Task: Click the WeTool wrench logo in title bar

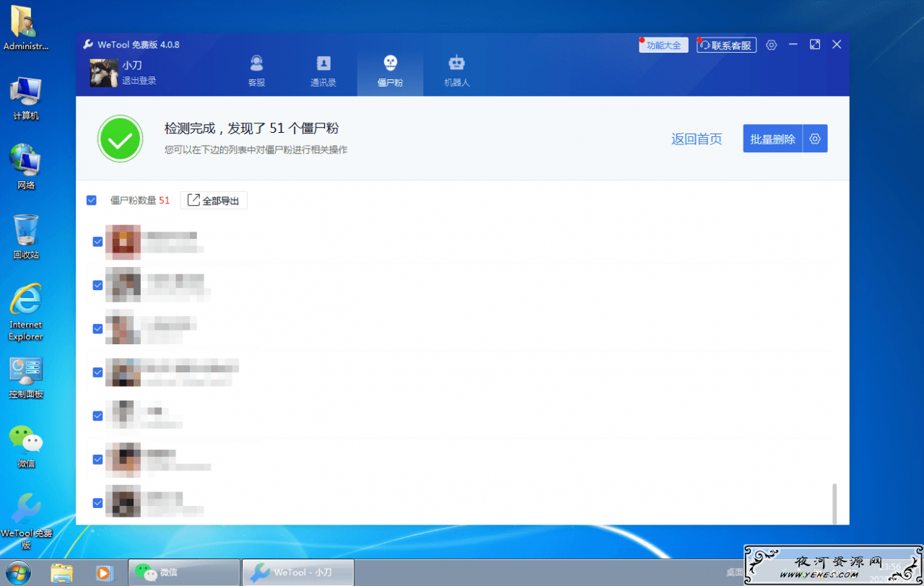Action: coord(88,45)
